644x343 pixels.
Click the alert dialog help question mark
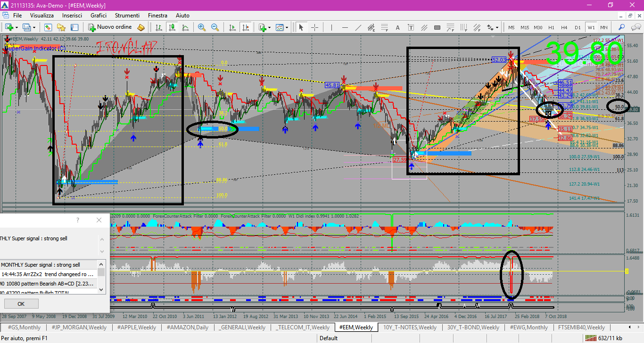[78, 220]
